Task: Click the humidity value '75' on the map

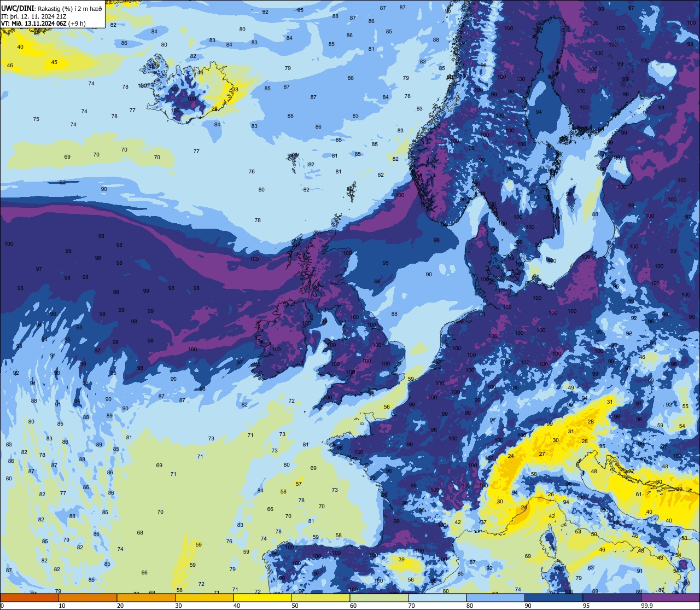Action: [x=36, y=119]
